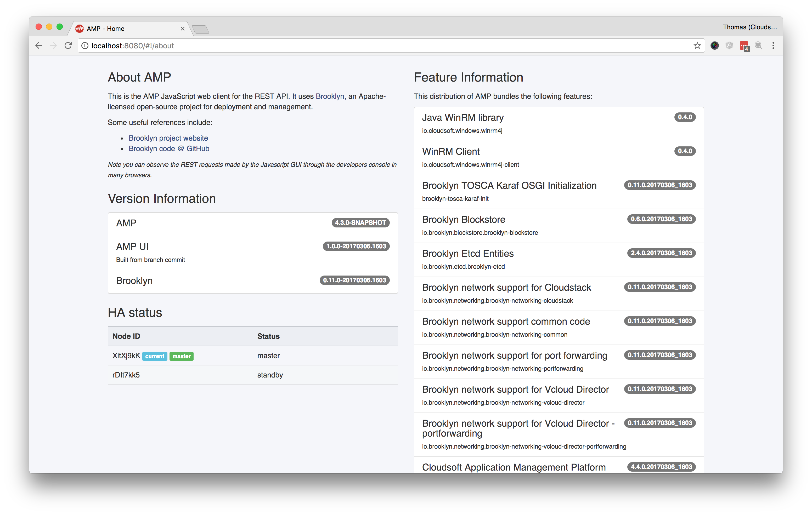Click io.brooklyn.networking.brooklyn-networking-common text
The width and height of the screenshot is (812, 515).
pyautogui.click(x=495, y=335)
